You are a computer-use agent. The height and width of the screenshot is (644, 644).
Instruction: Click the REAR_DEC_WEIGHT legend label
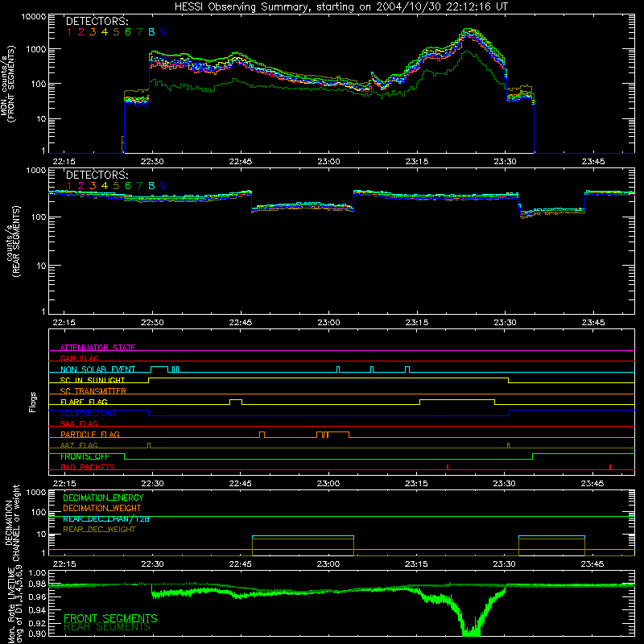tap(99, 530)
